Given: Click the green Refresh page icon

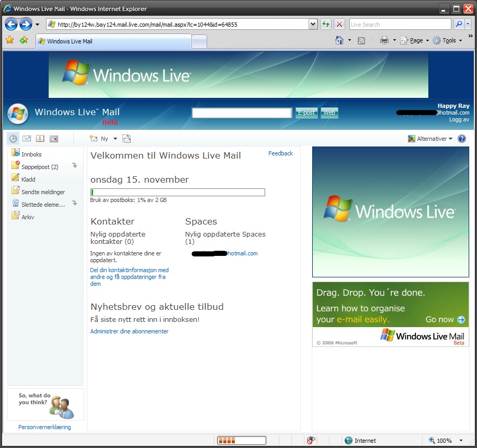Looking at the screenshot, I should pos(326,25).
